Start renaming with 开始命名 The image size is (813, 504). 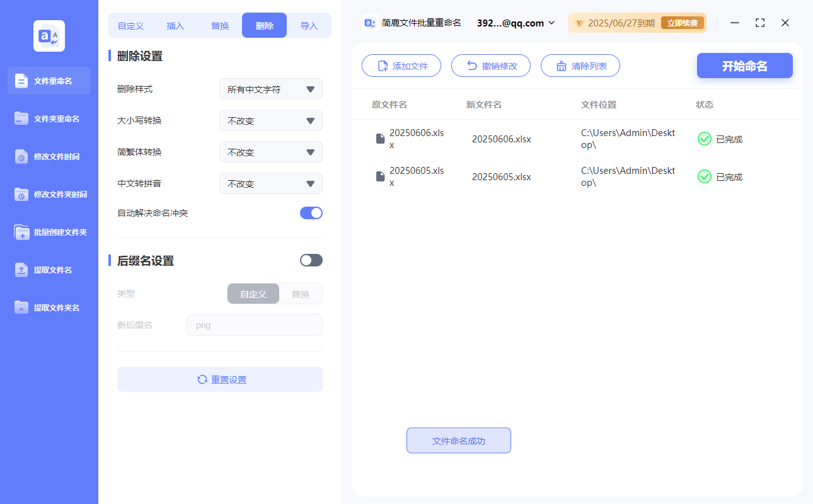pos(744,65)
